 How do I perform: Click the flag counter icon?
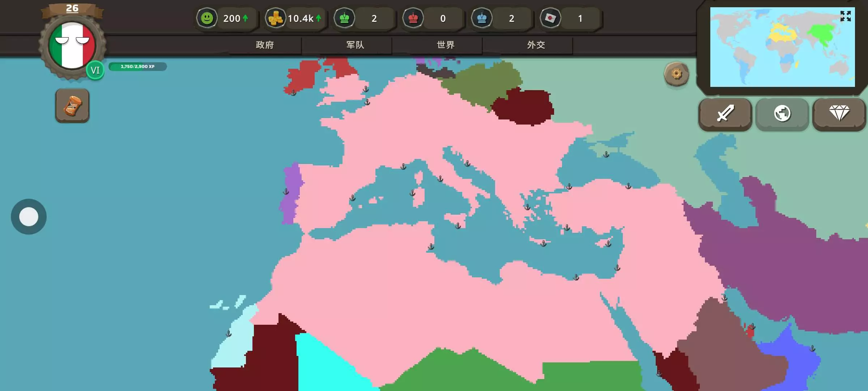(x=550, y=18)
